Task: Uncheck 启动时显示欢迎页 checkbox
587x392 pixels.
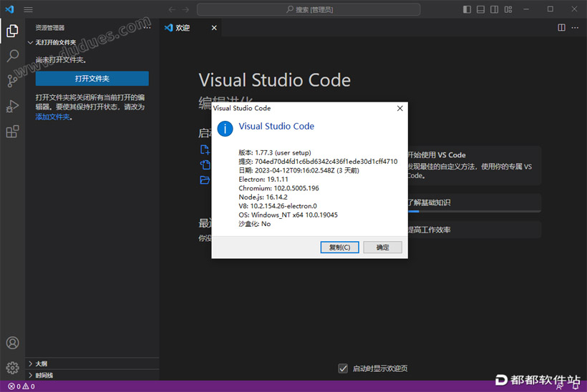Action: pos(343,368)
